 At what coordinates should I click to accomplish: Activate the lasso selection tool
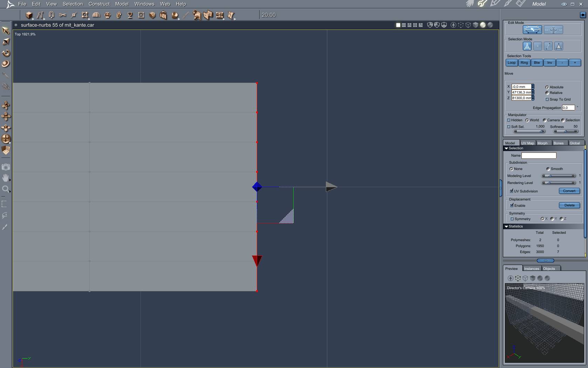5,215
